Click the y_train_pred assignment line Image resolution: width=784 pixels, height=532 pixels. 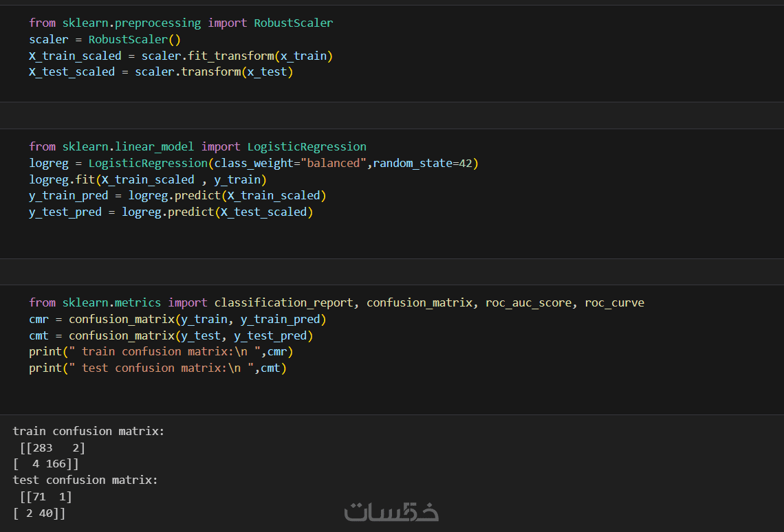(x=177, y=195)
